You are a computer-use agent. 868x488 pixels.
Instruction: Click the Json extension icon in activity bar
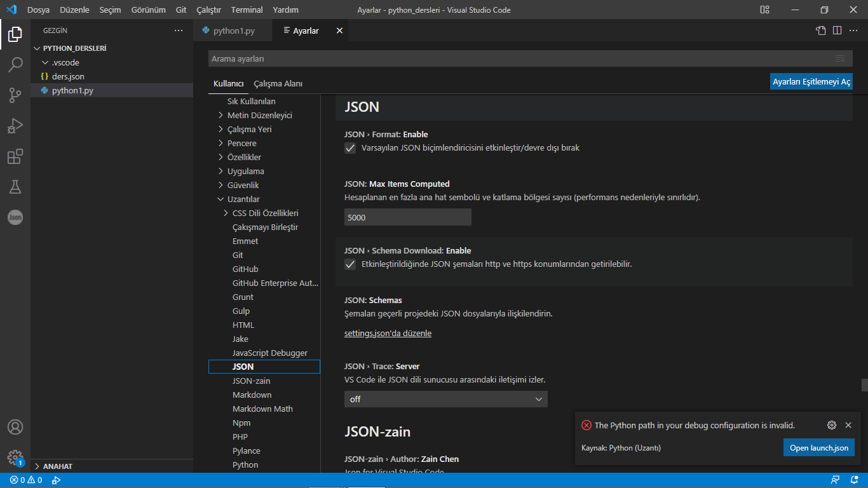15,217
